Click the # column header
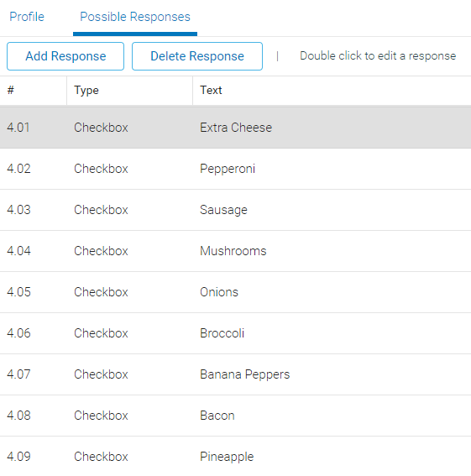Screen dimensions: 471x476 33,91
